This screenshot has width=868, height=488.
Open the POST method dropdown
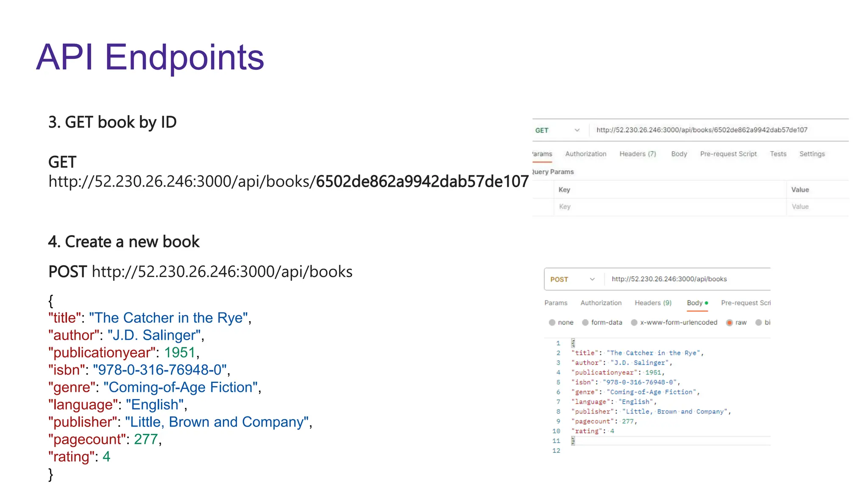573,279
